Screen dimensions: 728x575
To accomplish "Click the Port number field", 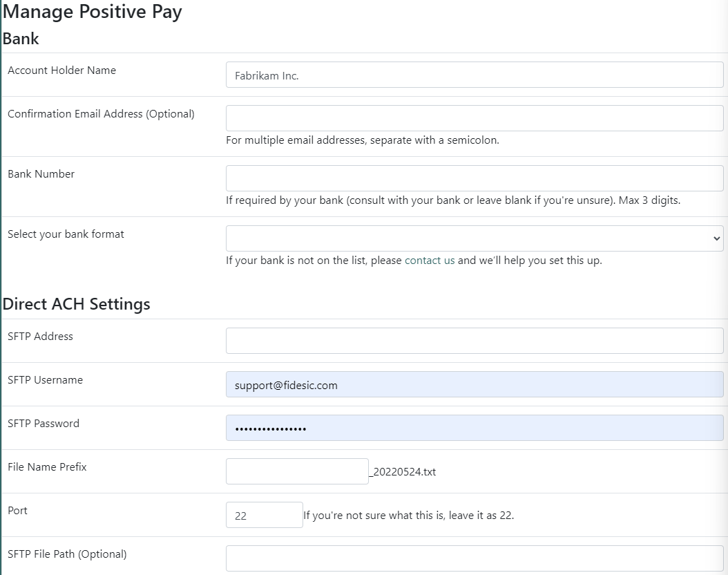I will click(x=264, y=515).
